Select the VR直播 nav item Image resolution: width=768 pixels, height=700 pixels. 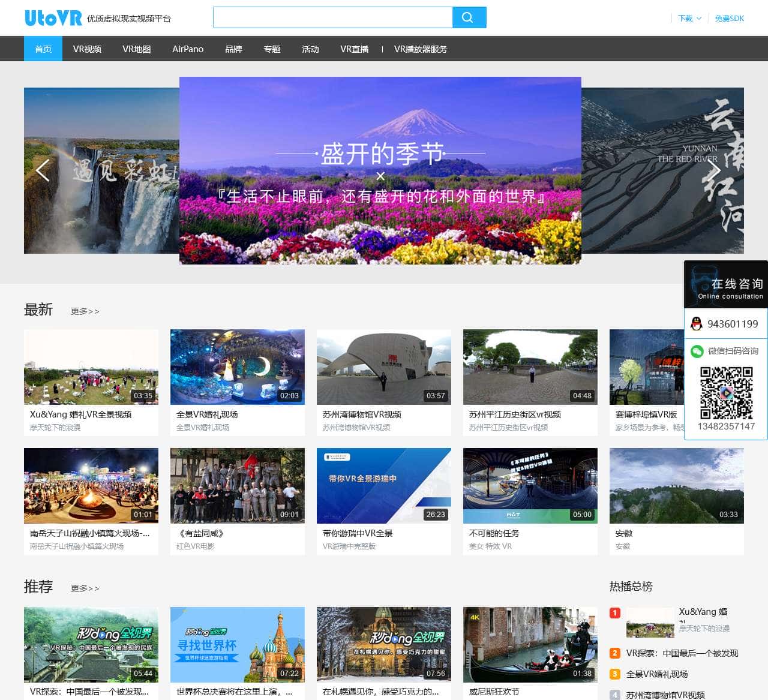354,49
